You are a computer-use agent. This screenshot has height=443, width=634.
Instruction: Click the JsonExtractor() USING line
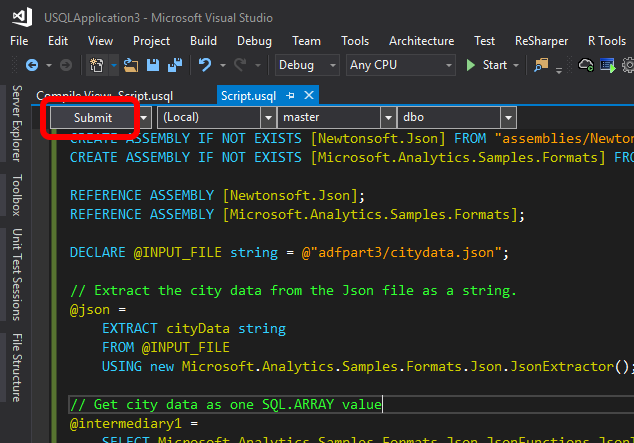click(x=366, y=367)
